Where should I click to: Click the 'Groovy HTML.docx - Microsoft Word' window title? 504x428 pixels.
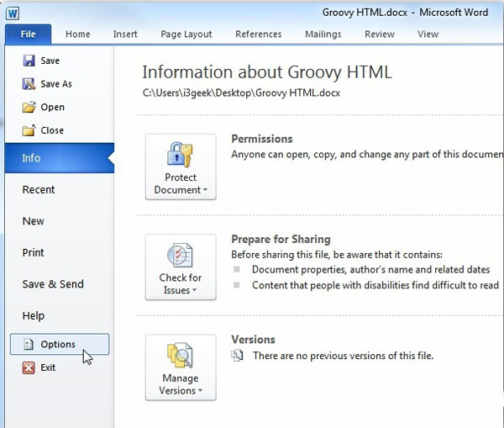(406, 13)
